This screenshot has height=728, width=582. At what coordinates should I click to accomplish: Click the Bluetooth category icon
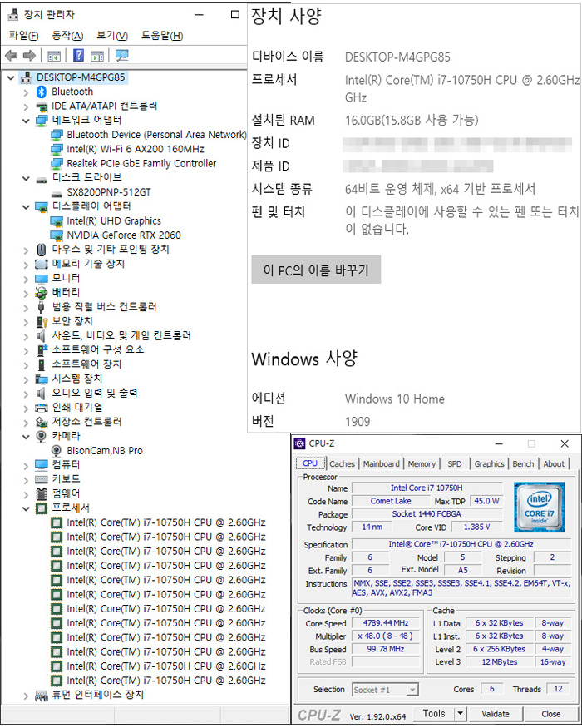click(x=42, y=92)
